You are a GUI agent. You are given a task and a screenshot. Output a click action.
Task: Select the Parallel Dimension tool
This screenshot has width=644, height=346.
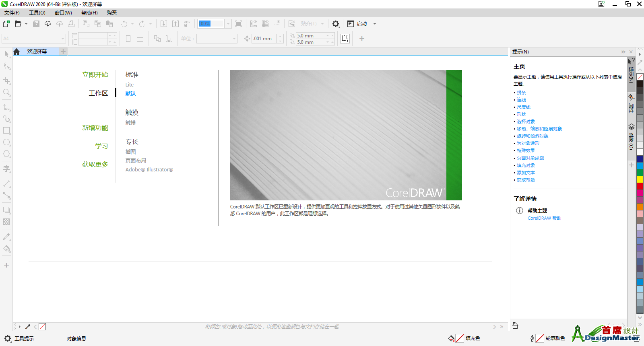click(x=6, y=183)
